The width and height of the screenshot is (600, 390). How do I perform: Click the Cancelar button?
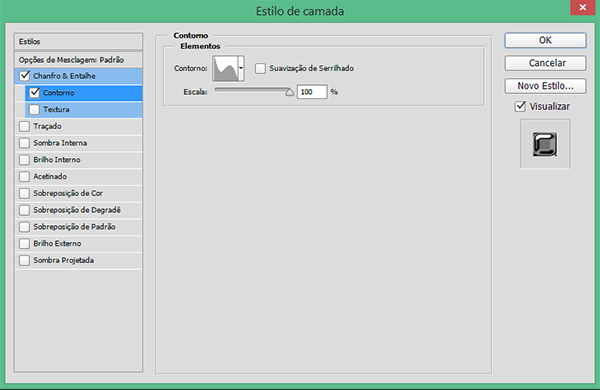[x=545, y=63]
